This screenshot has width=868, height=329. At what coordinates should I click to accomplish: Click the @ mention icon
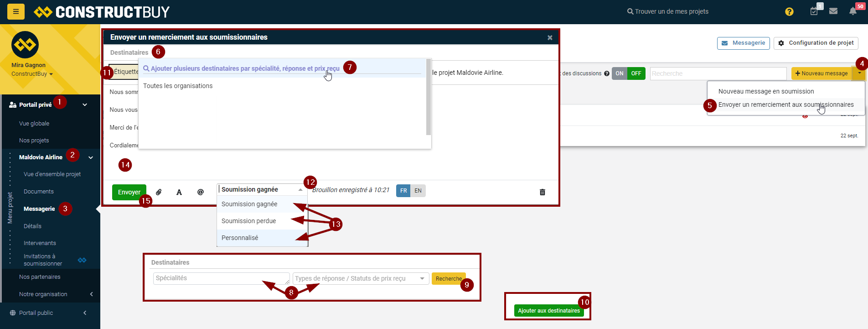tap(201, 192)
